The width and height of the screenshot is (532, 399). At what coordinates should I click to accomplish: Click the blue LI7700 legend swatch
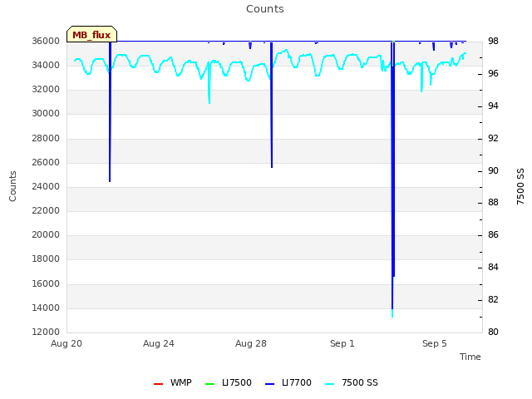pos(269,384)
